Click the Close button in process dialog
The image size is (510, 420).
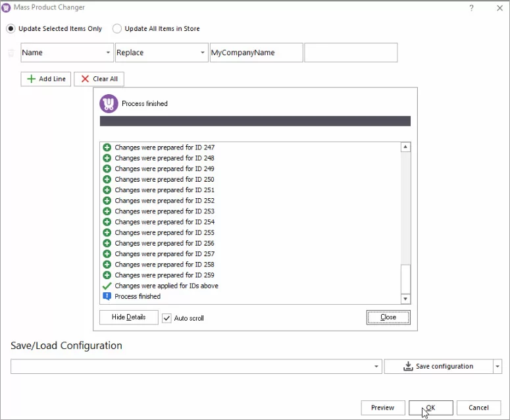pyautogui.click(x=388, y=317)
